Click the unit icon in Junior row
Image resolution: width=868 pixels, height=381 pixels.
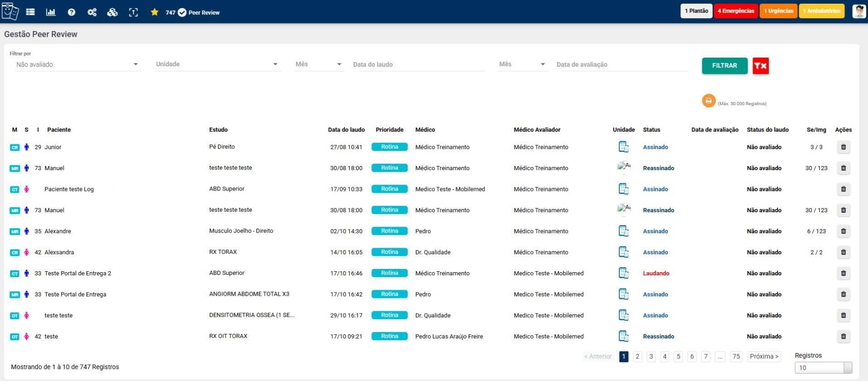point(624,147)
